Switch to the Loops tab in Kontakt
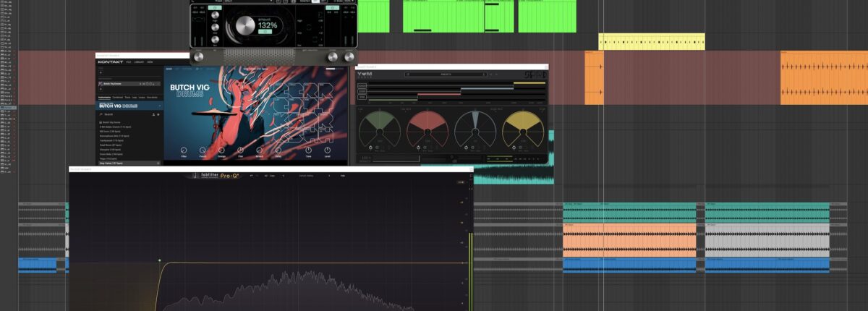 pos(142,96)
